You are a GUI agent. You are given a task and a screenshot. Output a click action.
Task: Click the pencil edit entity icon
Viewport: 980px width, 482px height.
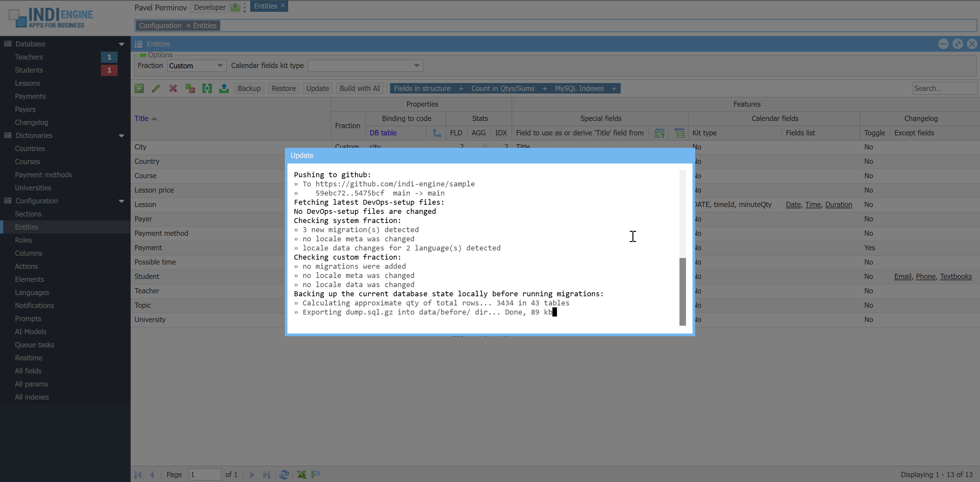click(x=156, y=88)
